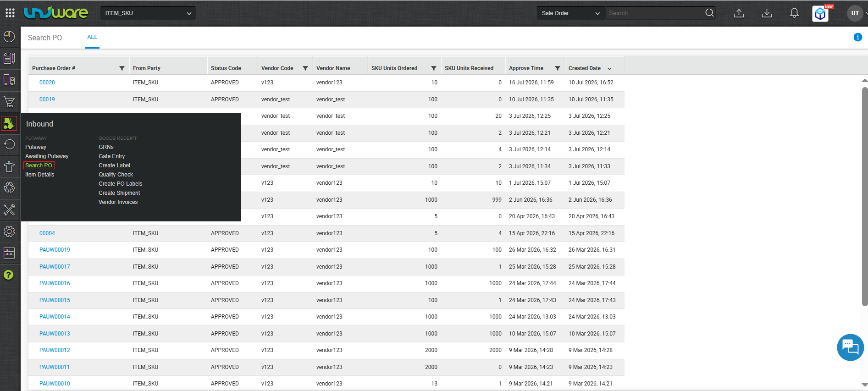Screen dimensions: 868x391
Task: Open Item Details menu entry
Action: click(x=40, y=175)
